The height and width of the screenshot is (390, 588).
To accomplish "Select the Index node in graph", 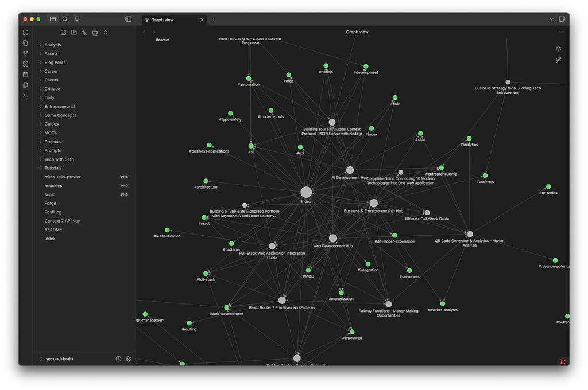I will (x=306, y=192).
